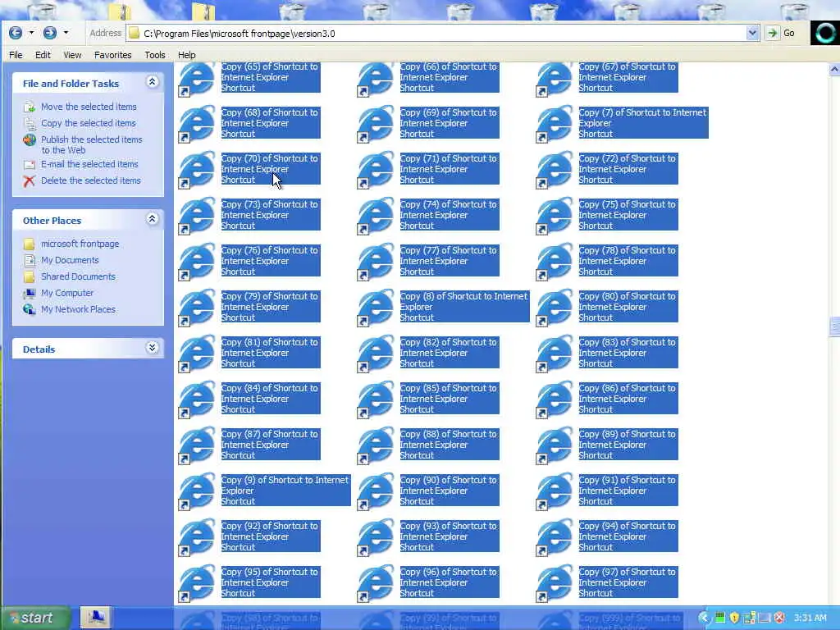Viewport: 840px width, 630px height.
Task: Click the Copy (88) of Shortcut label
Action: (450, 445)
